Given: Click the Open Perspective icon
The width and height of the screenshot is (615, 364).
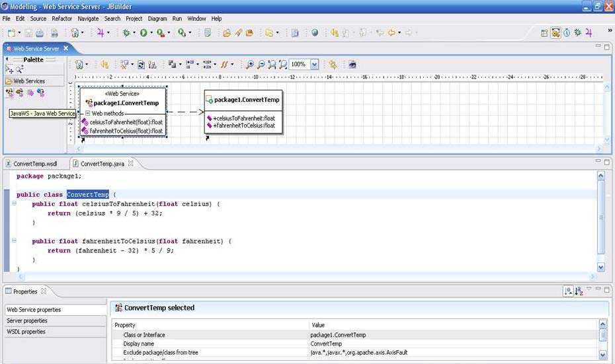Looking at the screenshot, I should pyautogui.click(x=544, y=33).
